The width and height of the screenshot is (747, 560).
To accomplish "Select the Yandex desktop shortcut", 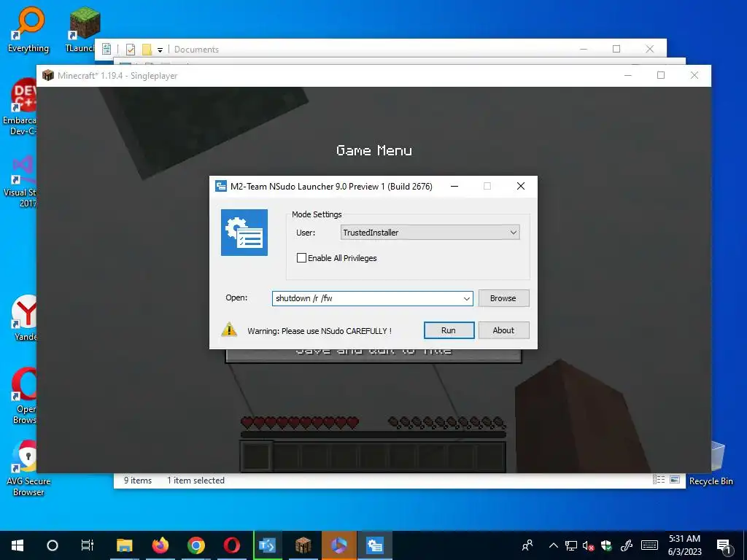I will pos(24,318).
